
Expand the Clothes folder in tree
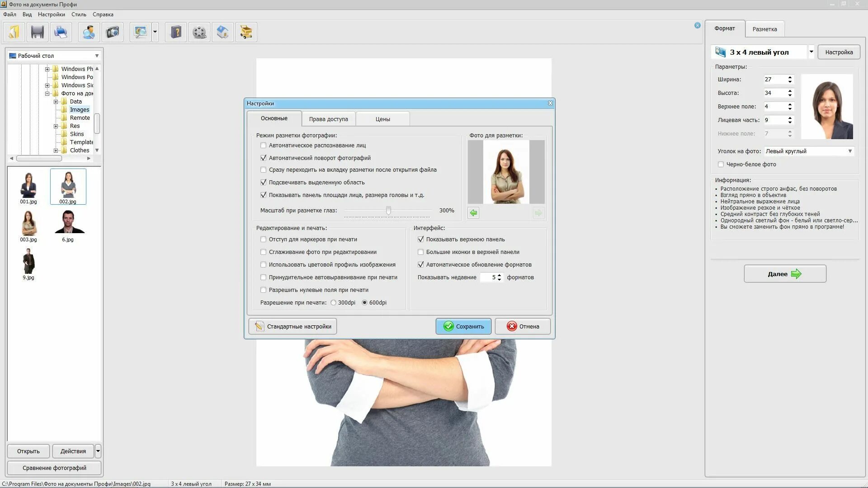click(x=56, y=150)
